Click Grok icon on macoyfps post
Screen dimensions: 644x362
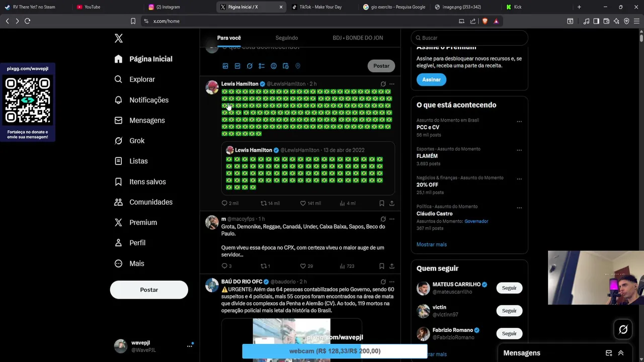coord(383,219)
